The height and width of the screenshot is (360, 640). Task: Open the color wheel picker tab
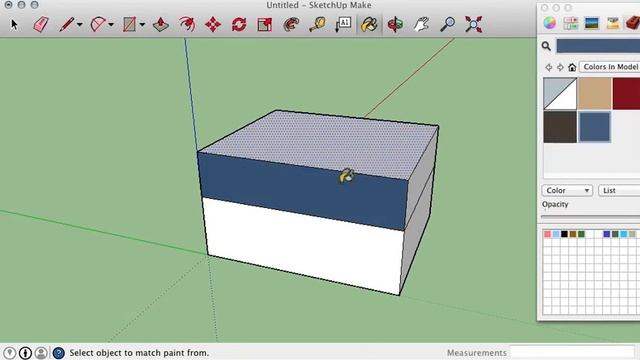point(550,23)
